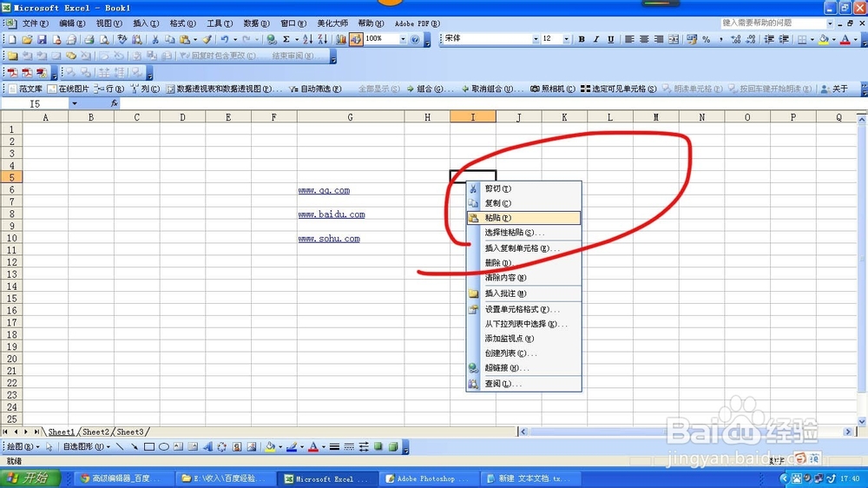Insert WordArt from the drawing toolbar
The image size is (868, 488).
(x=207, y=447)
